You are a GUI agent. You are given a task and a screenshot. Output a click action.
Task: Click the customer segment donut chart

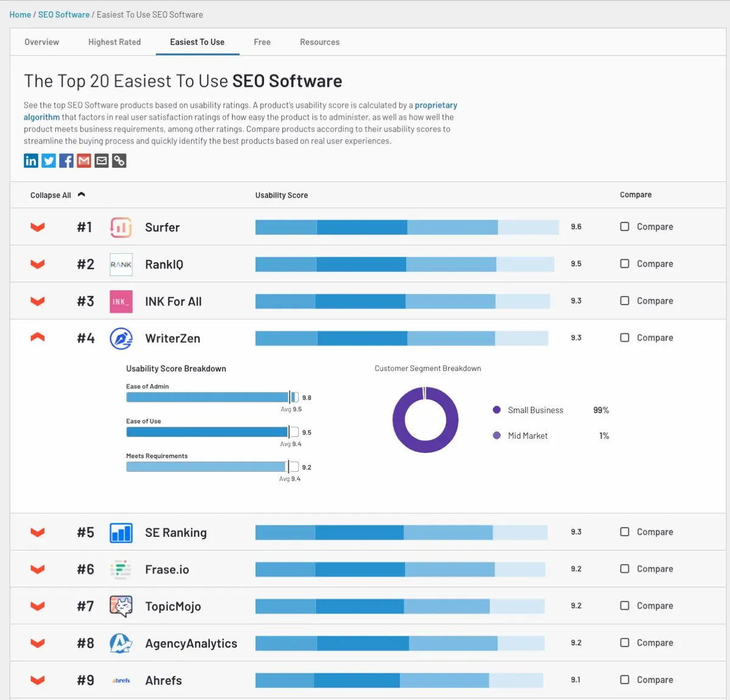[x=425, y=420]
